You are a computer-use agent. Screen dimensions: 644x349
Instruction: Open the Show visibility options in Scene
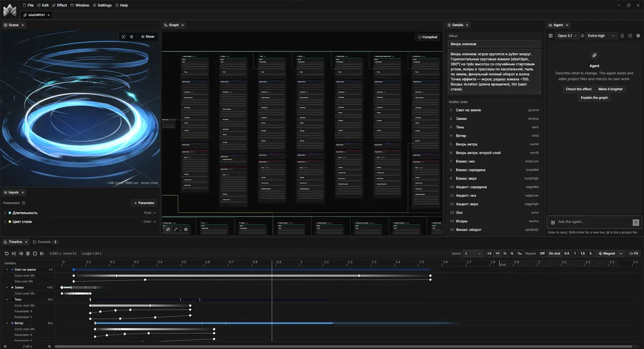[x=148, y=36]
